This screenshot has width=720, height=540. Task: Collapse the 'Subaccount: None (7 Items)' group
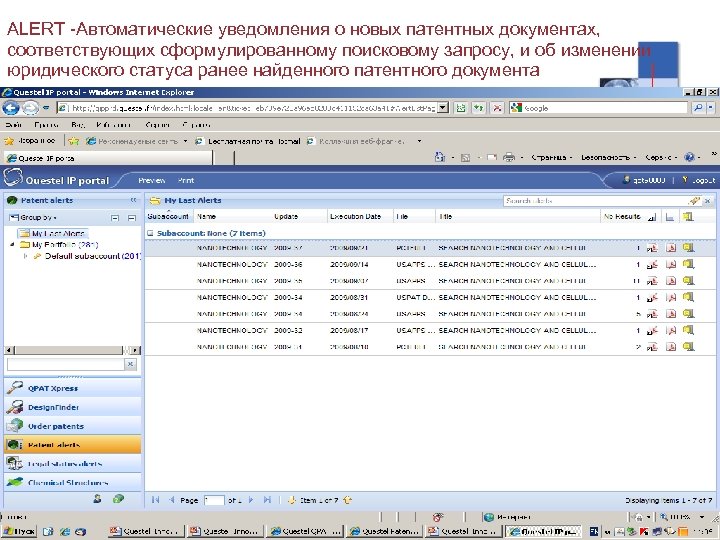pos(150,233)
